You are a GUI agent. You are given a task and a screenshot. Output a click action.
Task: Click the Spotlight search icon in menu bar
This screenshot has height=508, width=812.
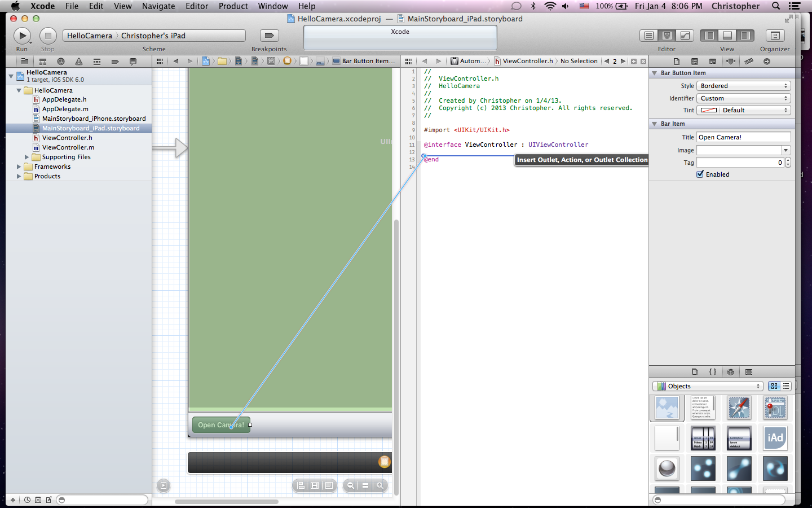776,6
